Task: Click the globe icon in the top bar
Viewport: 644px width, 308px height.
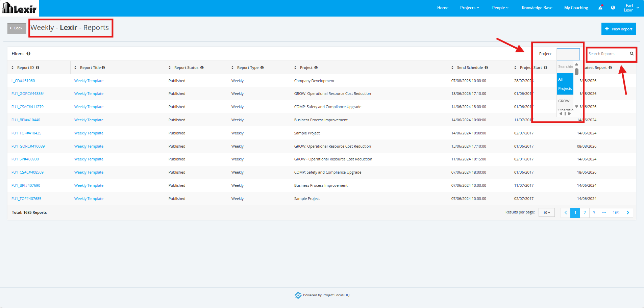Action: pos(613,7)
